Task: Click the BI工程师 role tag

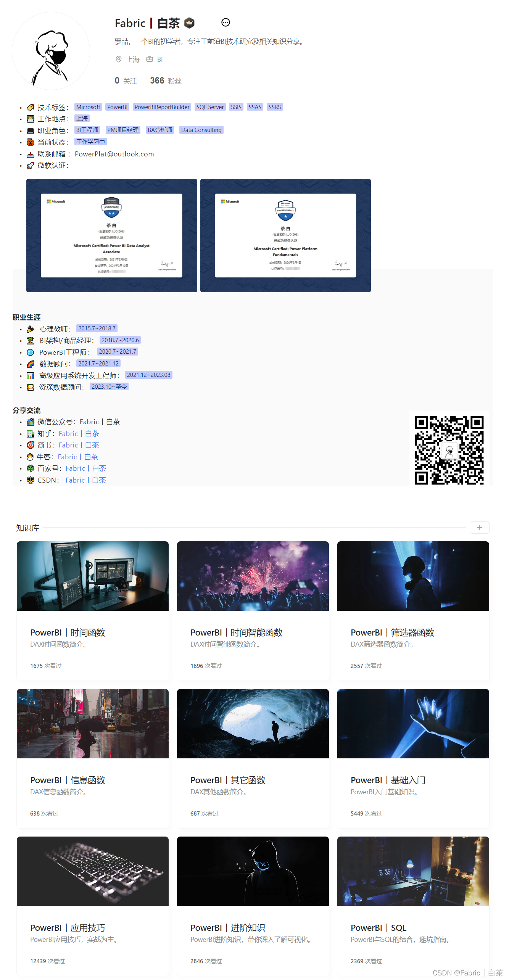Action: [x=87, y=130]
